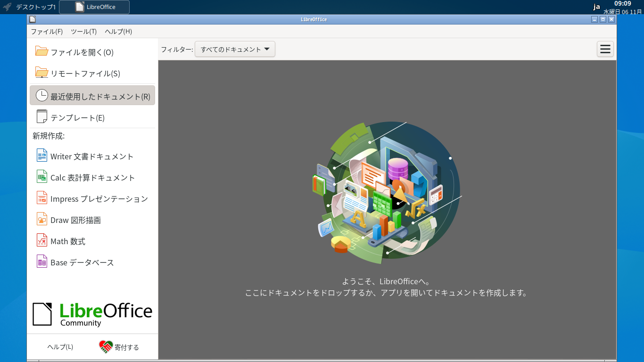Switch the ja keyboard layout indicator
Screen dimensions: 644x362
596,7
